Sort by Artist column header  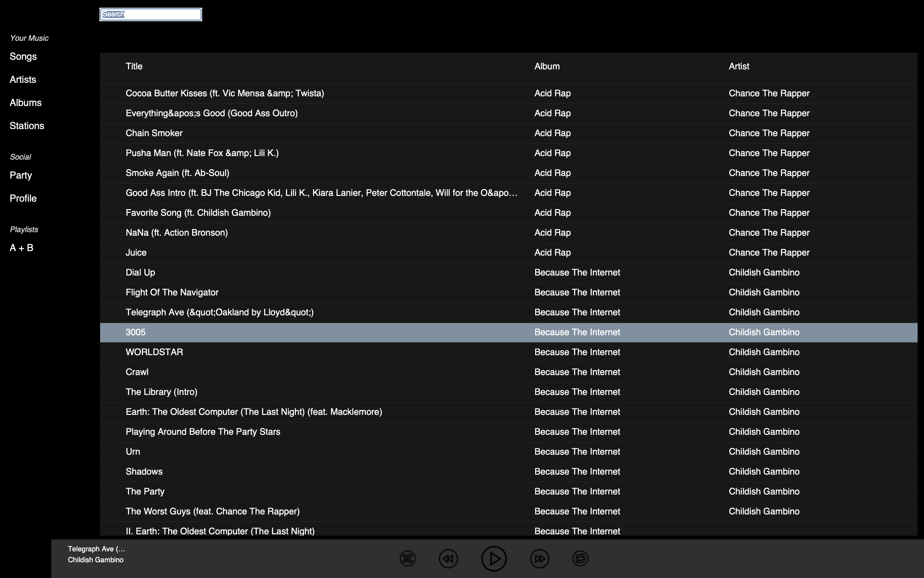click(x=739, y=66)
